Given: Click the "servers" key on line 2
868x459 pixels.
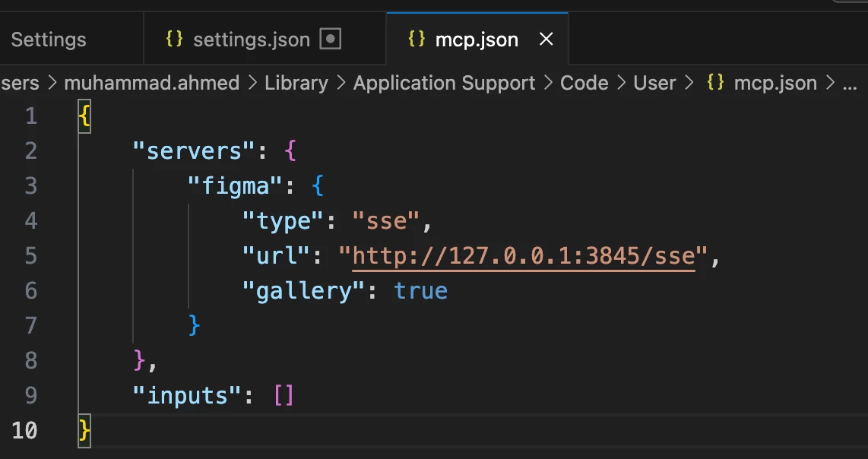Looking at the screenshot, I should 195,150.
